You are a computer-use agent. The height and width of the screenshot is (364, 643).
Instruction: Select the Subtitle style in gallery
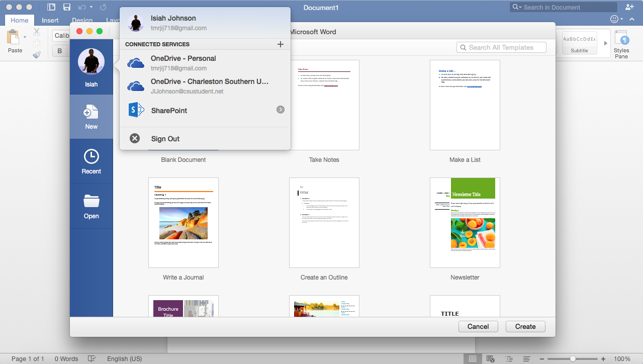coord(579,43)
